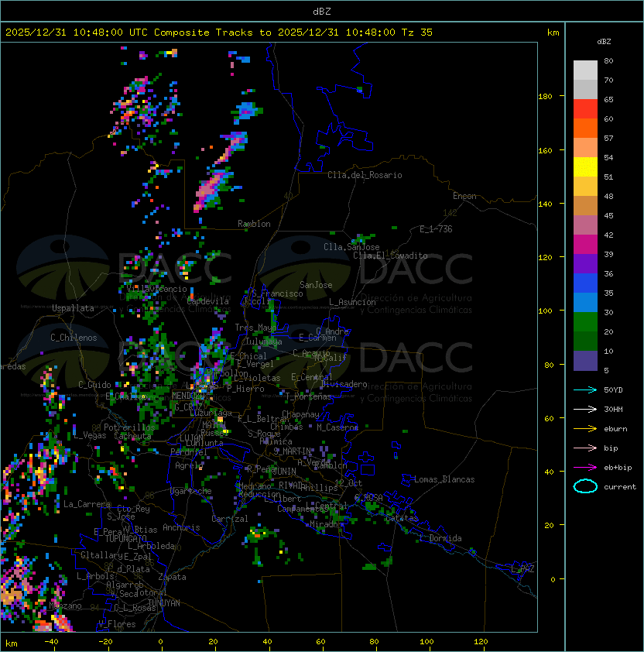Click the Ugarteche label

tap(190, 491)
